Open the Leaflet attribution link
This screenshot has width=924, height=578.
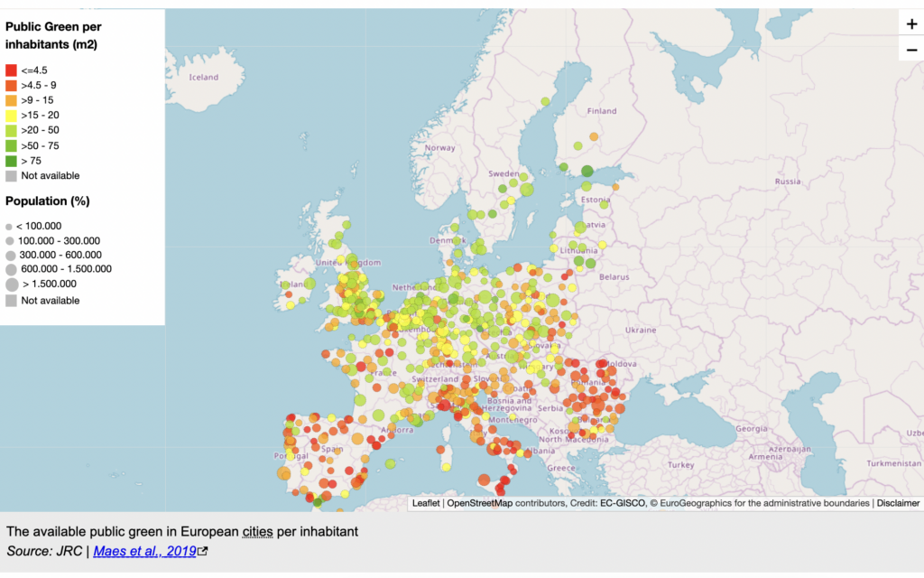[x=426, y=503]
